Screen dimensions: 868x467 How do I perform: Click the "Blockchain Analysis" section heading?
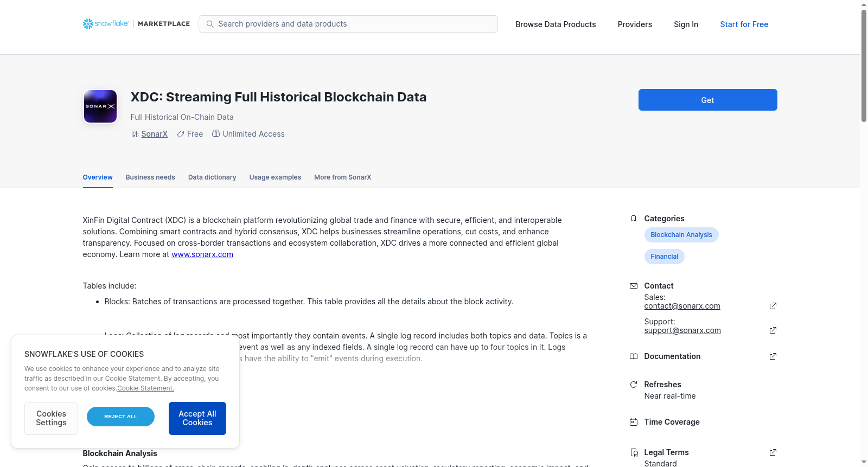[120, 453]
